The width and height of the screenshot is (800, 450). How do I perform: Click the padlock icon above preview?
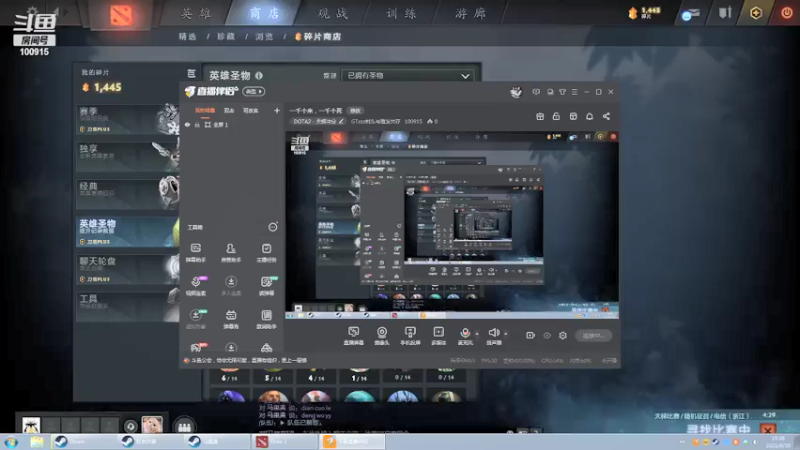click(x=556, y=116)
